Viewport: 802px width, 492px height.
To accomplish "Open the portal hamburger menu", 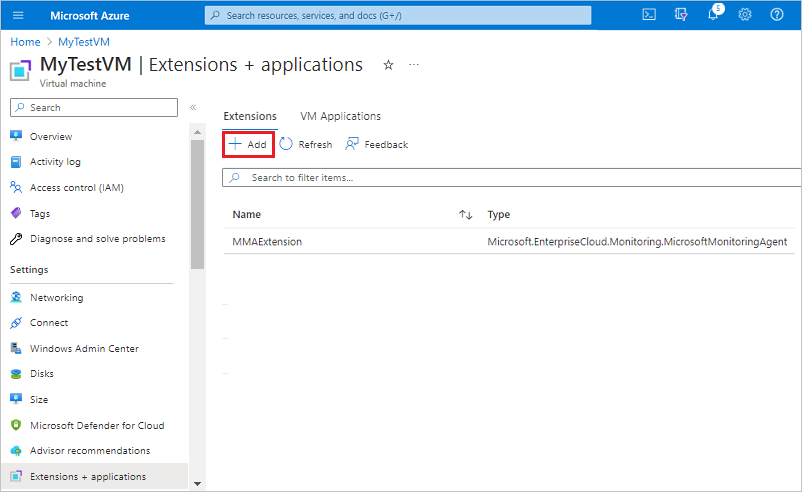I will click(x=18, y=15).
